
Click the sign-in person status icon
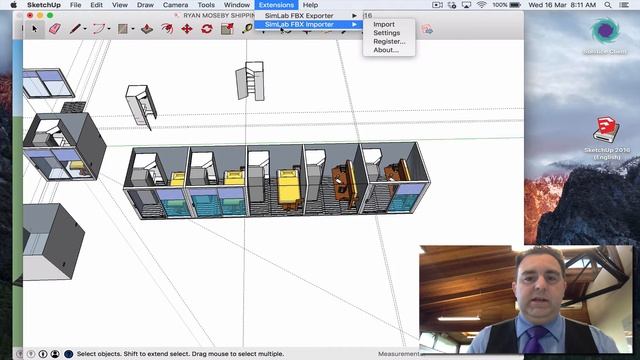[55, 354]
